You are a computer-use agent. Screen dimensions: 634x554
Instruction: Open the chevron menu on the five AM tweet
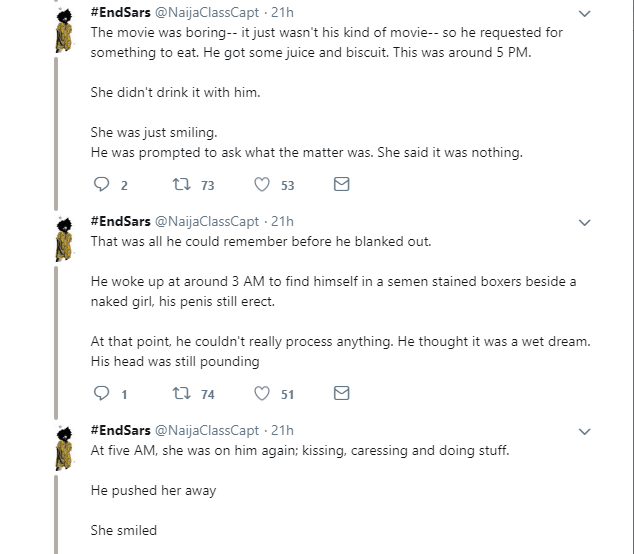click(587, 432)
